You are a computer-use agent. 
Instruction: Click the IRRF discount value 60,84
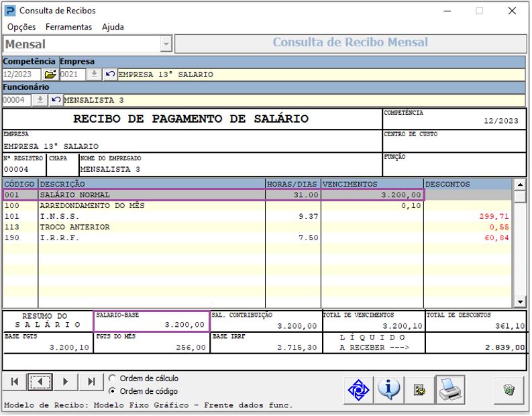[496, 238]
